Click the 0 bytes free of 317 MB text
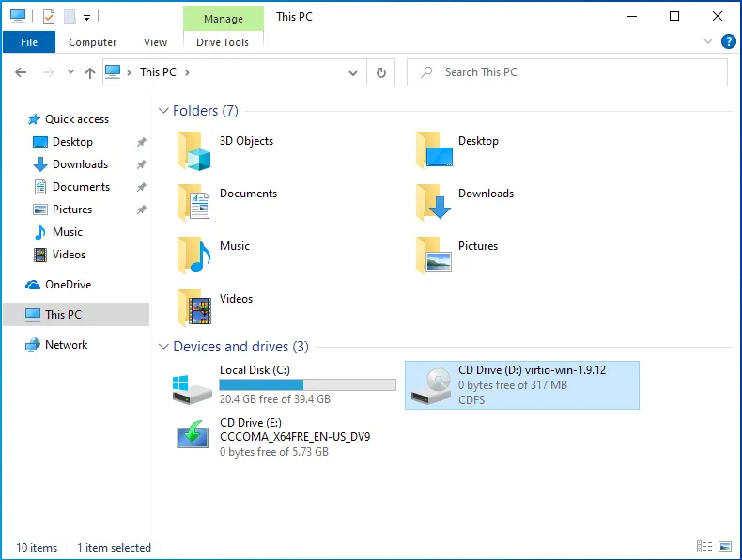742x560 pixels. 513,385
